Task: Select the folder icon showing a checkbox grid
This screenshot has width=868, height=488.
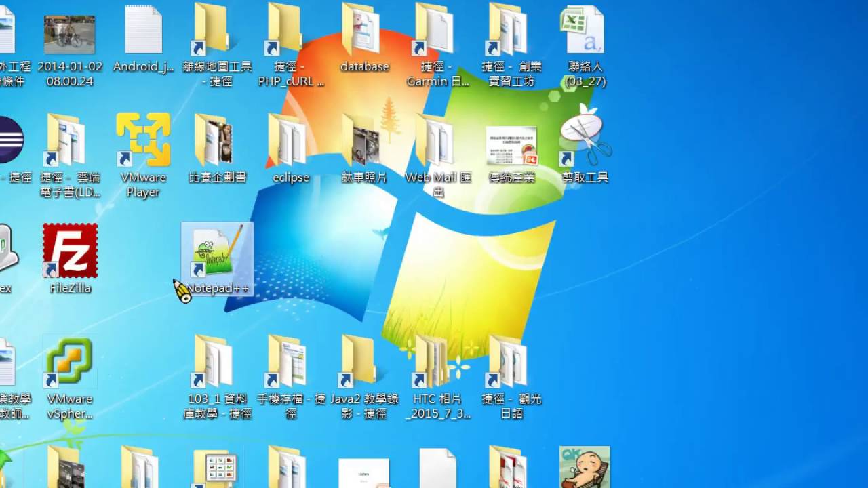Action: coord(217,467)
